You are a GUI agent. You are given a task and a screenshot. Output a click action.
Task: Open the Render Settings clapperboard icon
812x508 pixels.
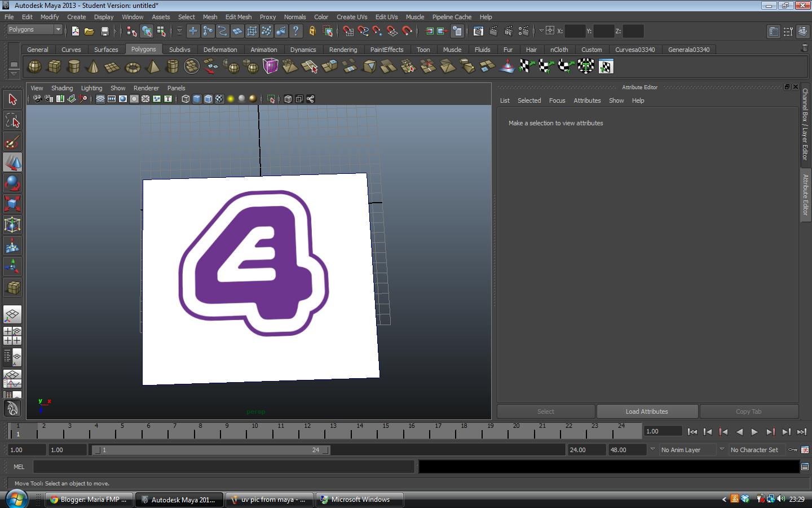coord(523,32)
